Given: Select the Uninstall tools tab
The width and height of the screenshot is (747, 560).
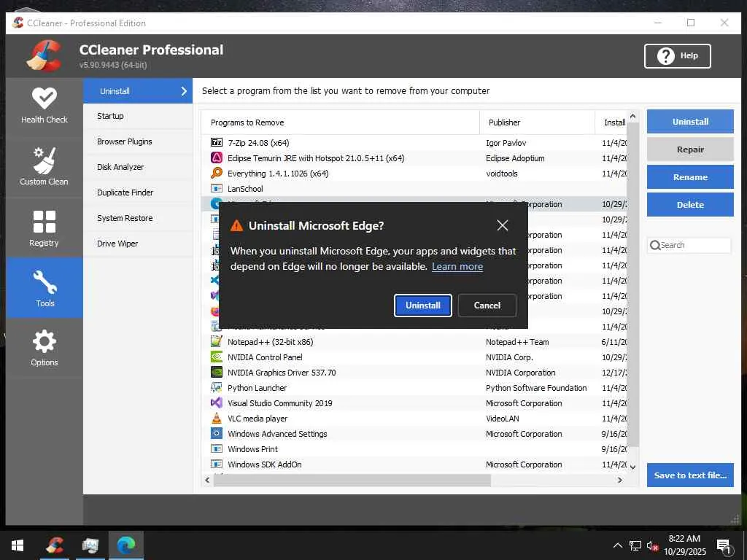Looking at the screenshot, I should [x=138, y=91].
